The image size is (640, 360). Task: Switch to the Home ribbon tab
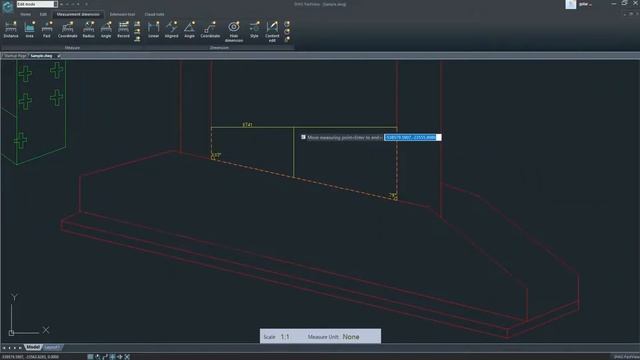[25, 14]
